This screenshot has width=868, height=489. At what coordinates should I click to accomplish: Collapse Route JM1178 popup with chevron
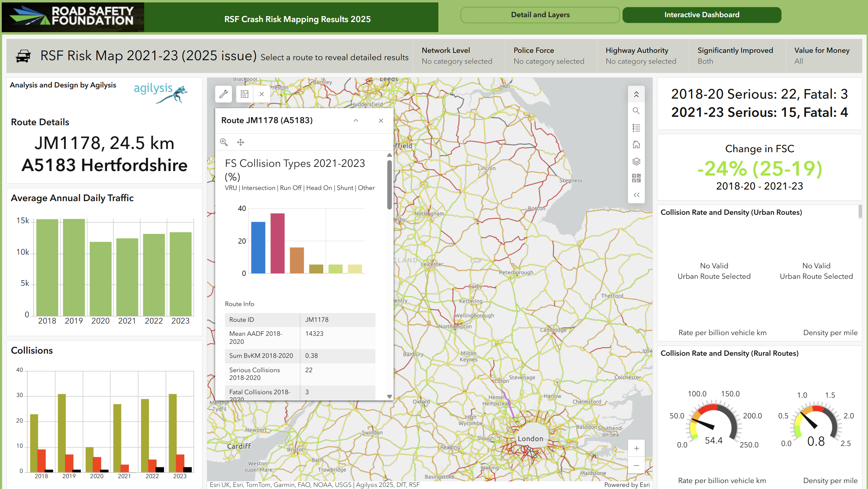click(356, 120)
